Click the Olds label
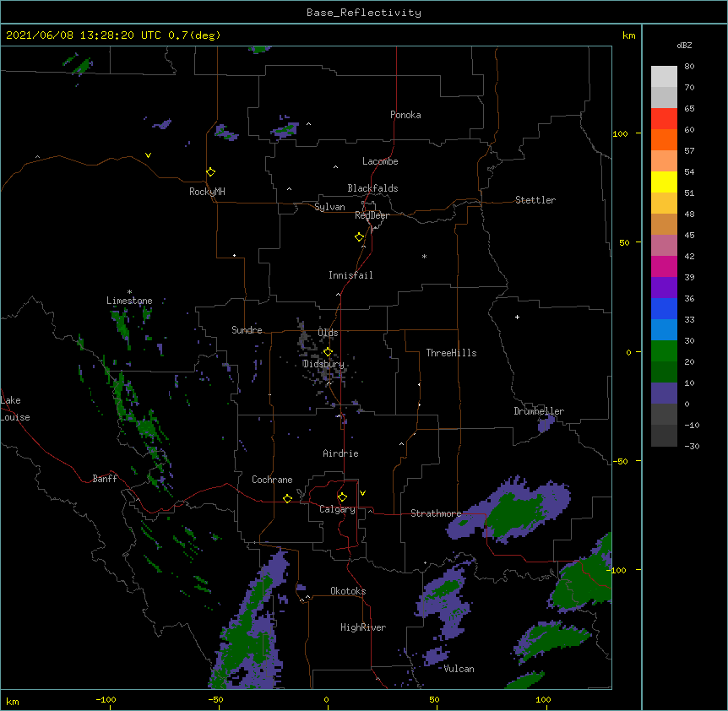 328,333
